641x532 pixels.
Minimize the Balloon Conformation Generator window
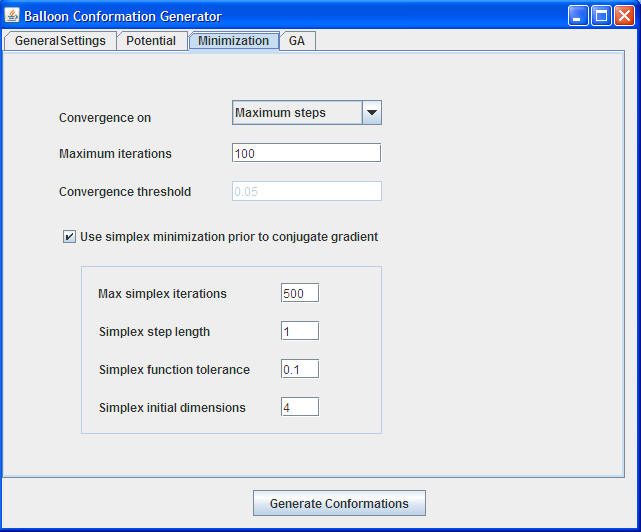click(579, 16)
